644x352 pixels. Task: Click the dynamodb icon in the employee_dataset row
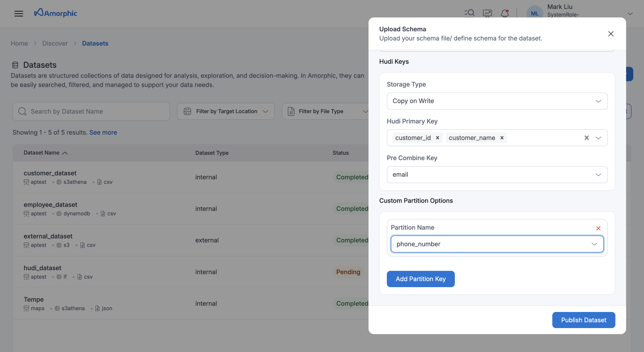59,214
